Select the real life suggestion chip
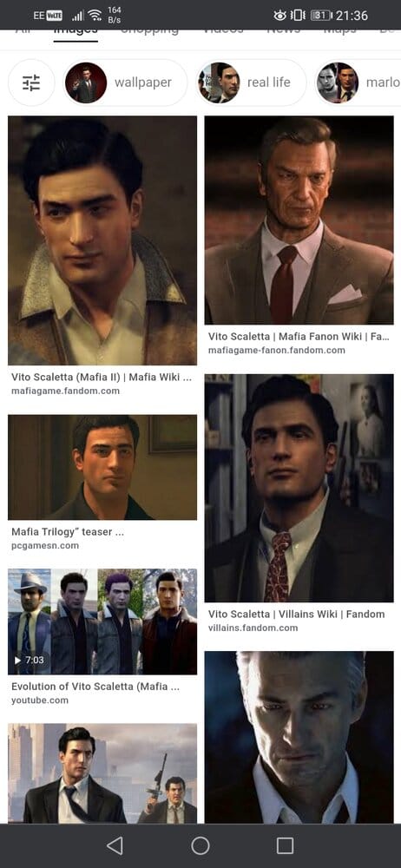The width and height of the screenshot is (401, 868). click(251, 82)
